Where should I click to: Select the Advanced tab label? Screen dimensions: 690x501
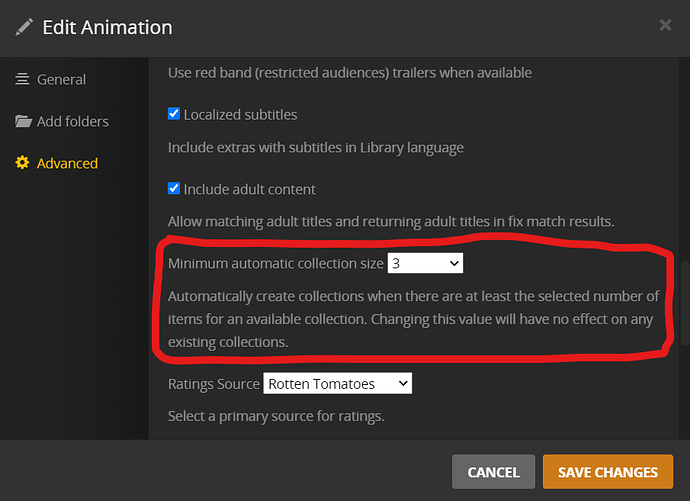click(67, 163)
